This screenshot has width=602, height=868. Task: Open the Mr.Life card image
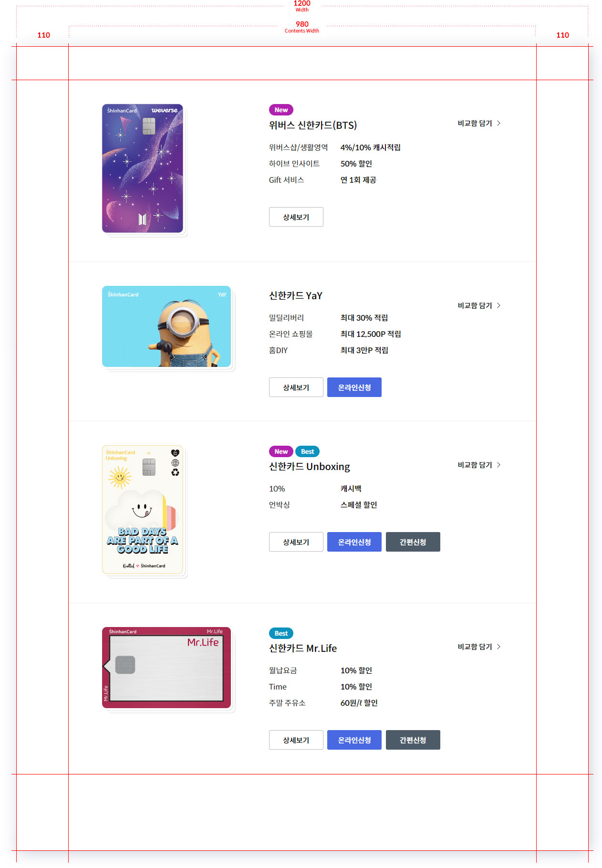point(166,668)
